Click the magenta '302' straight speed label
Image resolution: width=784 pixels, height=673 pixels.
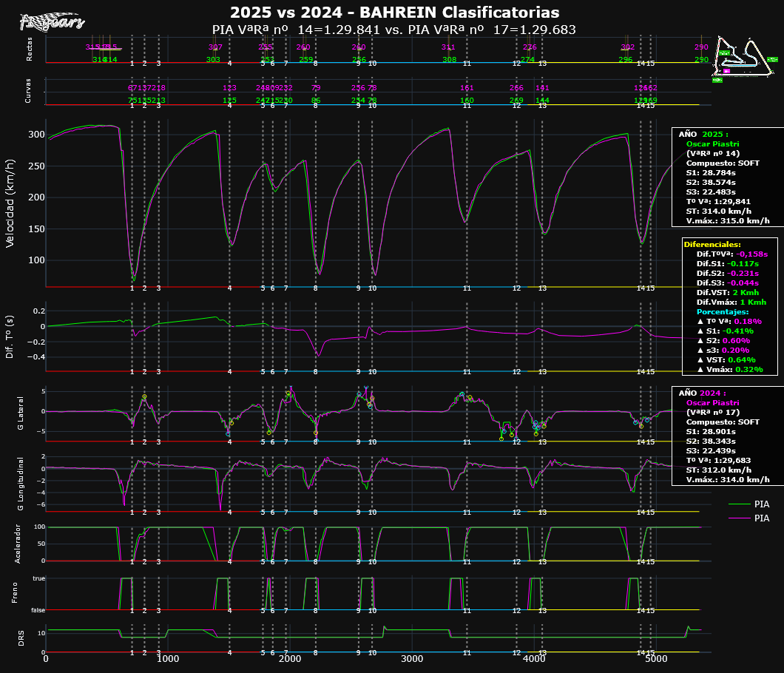(627, 47)
